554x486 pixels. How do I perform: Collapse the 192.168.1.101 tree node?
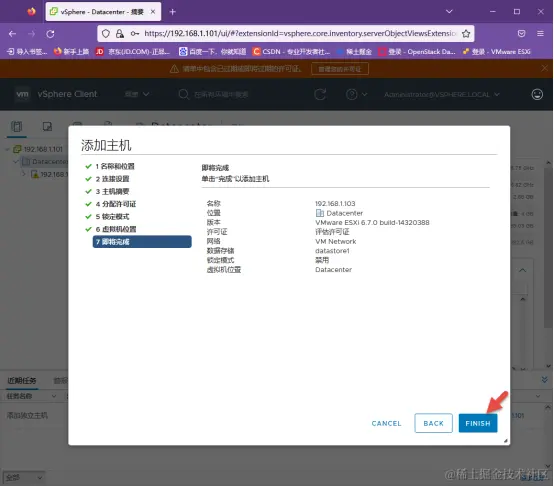pos(7,149)
